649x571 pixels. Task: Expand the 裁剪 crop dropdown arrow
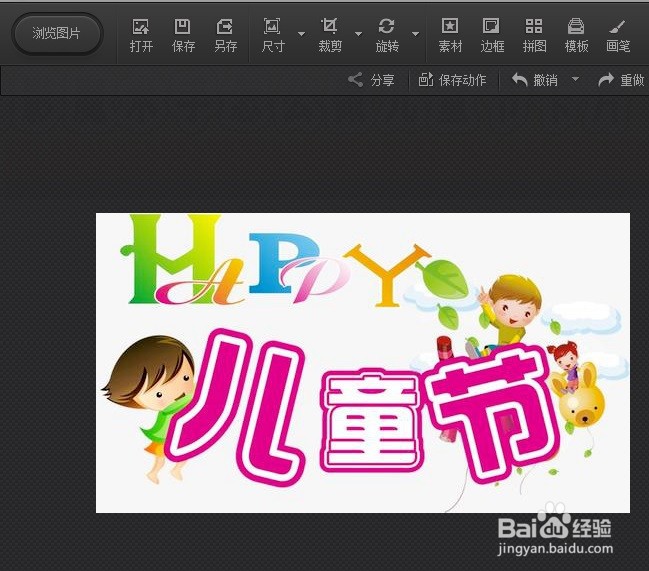358,34
